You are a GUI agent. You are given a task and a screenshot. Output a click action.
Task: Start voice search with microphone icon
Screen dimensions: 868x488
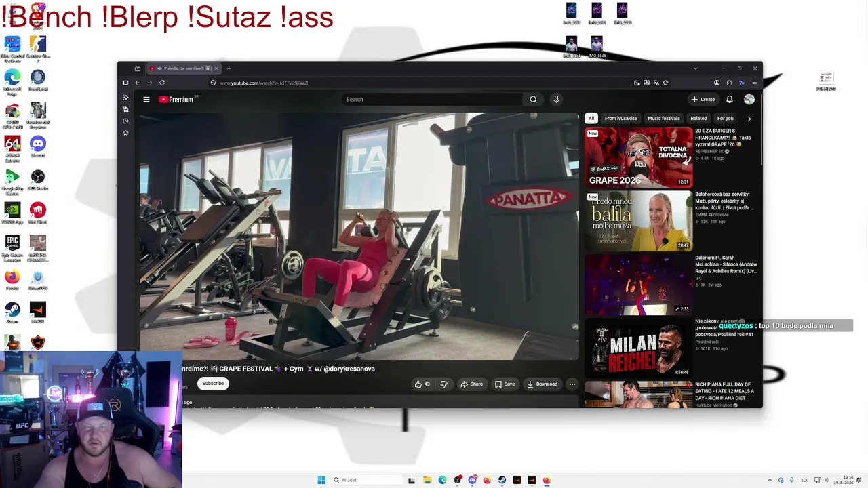556,100
